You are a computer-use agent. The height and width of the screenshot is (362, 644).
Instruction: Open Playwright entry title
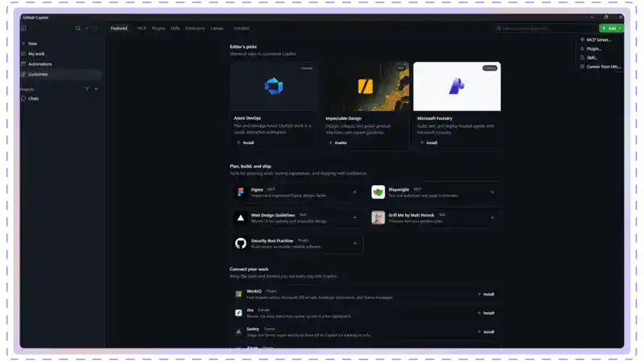point(398,190)
